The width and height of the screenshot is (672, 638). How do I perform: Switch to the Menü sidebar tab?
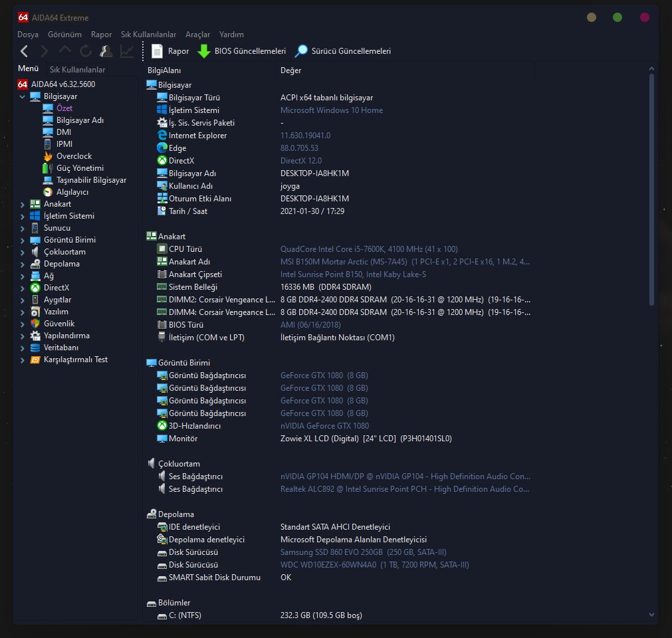29,68
